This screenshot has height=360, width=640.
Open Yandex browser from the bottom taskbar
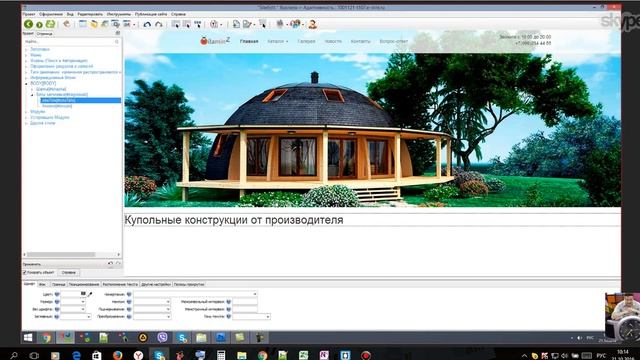click(x=139, y=356)
